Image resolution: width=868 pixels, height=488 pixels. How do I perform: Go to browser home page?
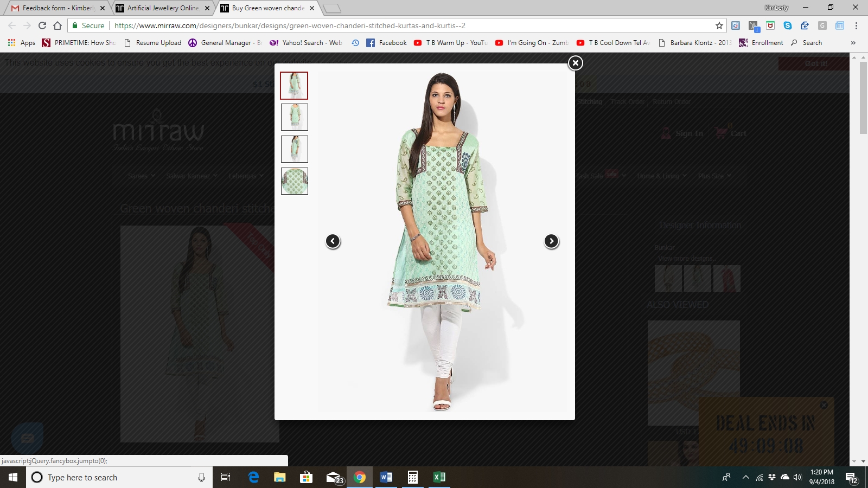58,25
